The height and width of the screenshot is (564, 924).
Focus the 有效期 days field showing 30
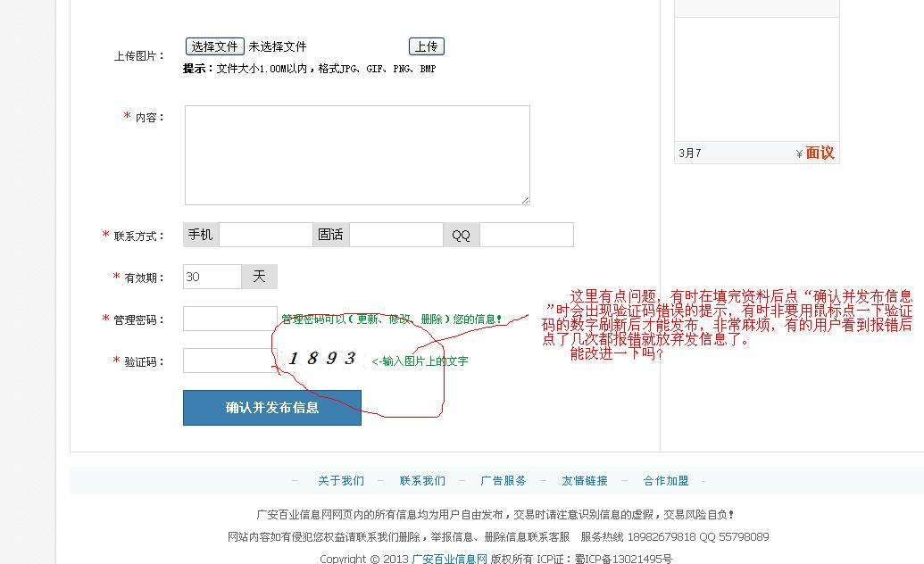coord(212,277)
